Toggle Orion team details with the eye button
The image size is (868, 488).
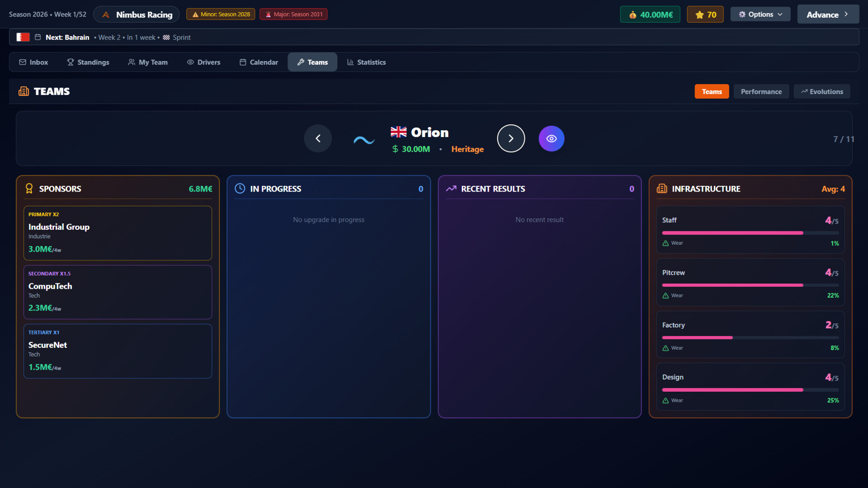[552, 138]
